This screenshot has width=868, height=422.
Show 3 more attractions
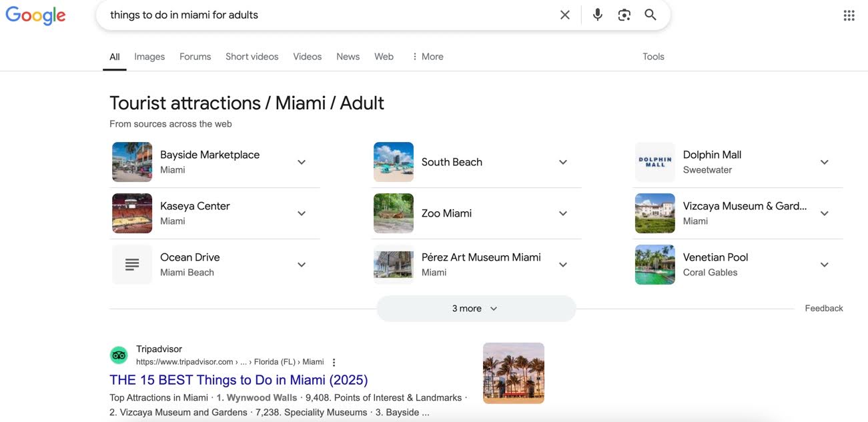pyautogui.click(x=475, y=309)
